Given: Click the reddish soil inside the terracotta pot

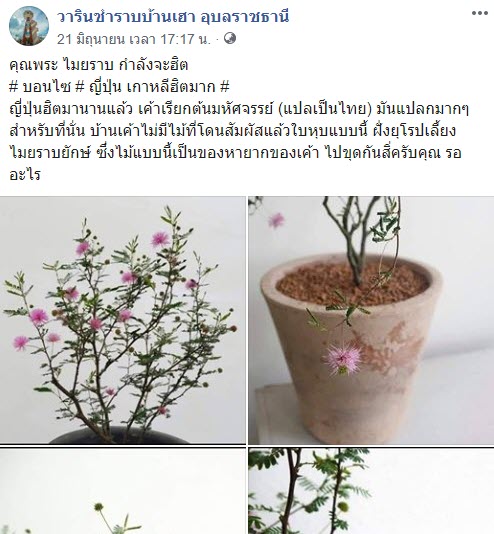Looking at the screenshot, I should pos(352,283).
